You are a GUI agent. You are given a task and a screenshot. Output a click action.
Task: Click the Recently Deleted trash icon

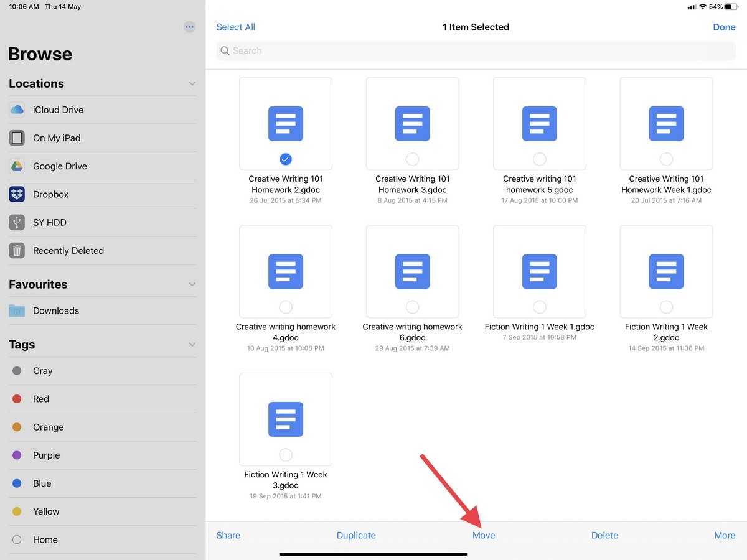point(17,251)
